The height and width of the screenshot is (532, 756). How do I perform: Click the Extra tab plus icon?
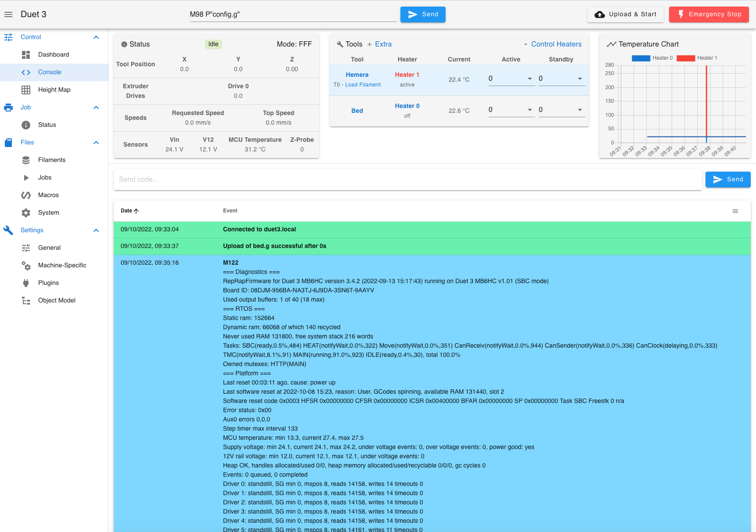click(370, 44)
